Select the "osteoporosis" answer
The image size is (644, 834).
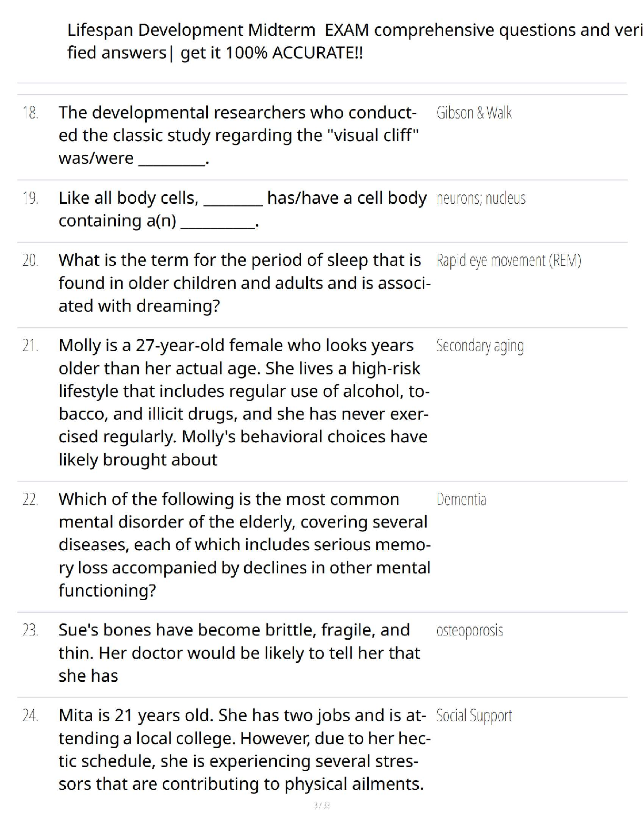click(x=469, y=630)
